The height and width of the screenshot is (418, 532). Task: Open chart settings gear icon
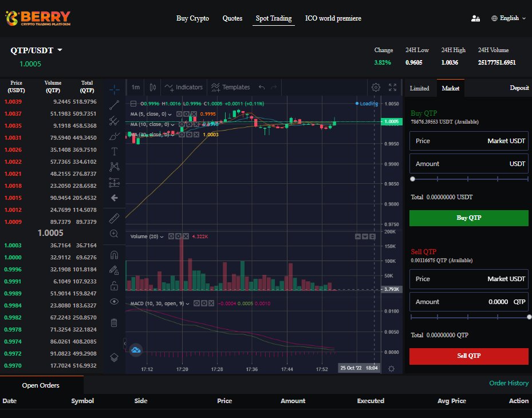tap(376, 87)
